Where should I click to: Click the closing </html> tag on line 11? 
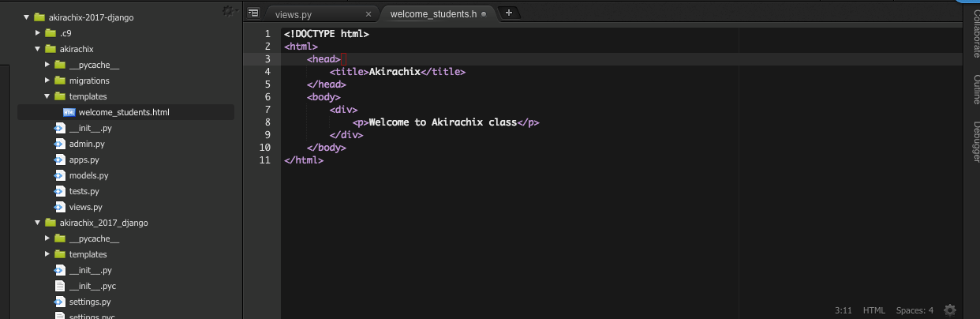[x=304, y=160]
